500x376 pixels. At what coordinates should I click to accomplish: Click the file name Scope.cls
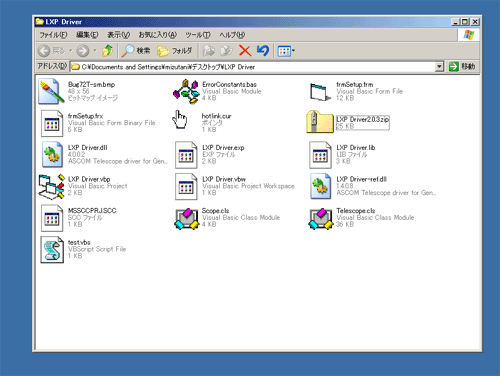(215, 211)
